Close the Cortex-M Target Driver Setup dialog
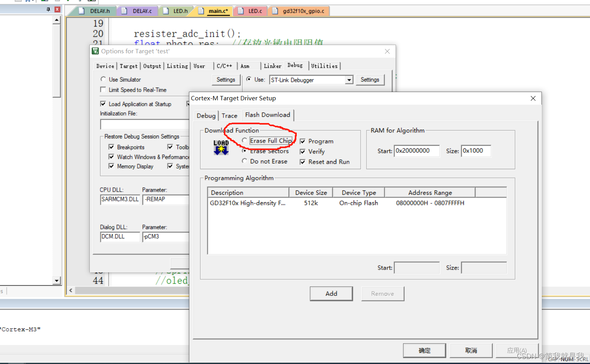This screenshot has width=590, height=364. click(x=533, y=98)
